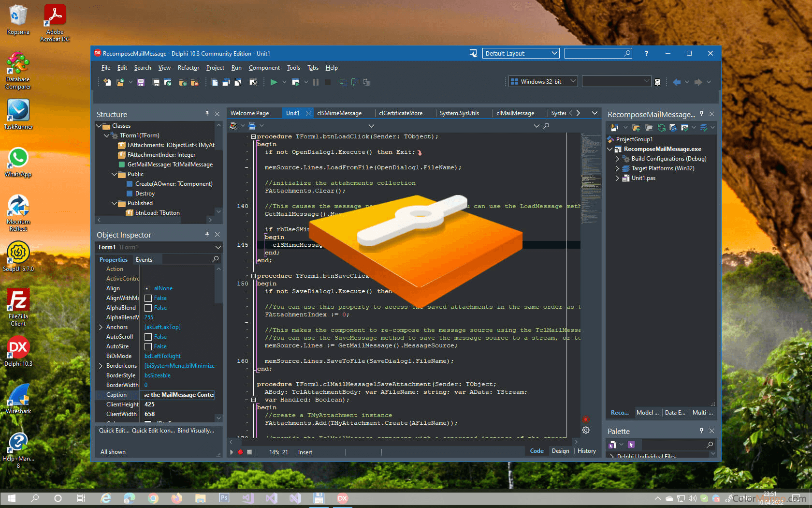The width and height of the screenshot is (812, 508).
Task: Switch to the clSMimeMessage editor tab
Action: point(339,113)
